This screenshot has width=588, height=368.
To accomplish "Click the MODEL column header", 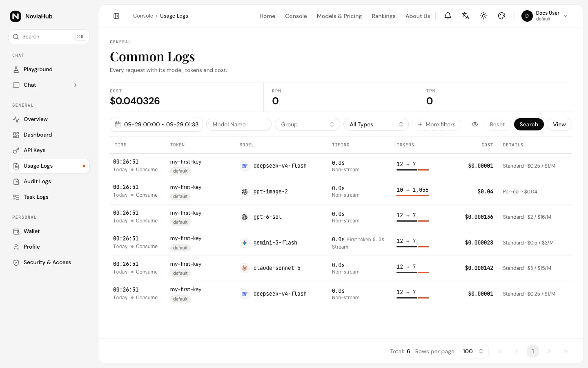I will 247,145.
